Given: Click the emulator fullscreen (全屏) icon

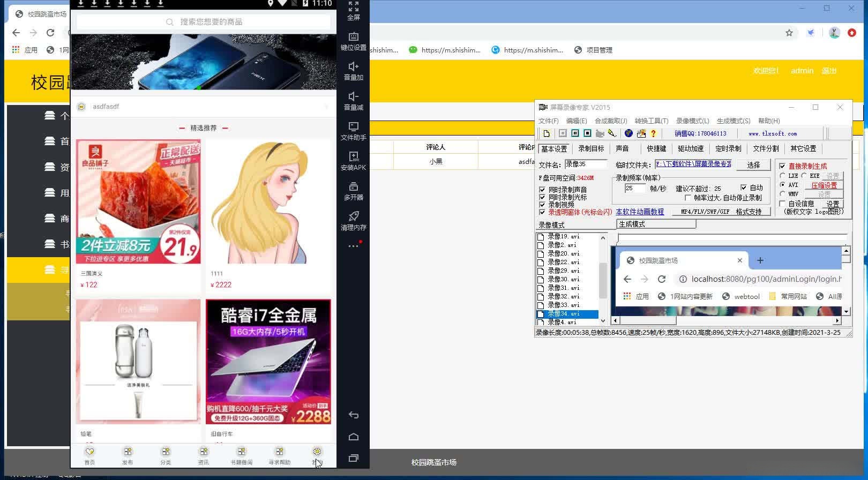Looking at the screenshot, I should (354, 7).
